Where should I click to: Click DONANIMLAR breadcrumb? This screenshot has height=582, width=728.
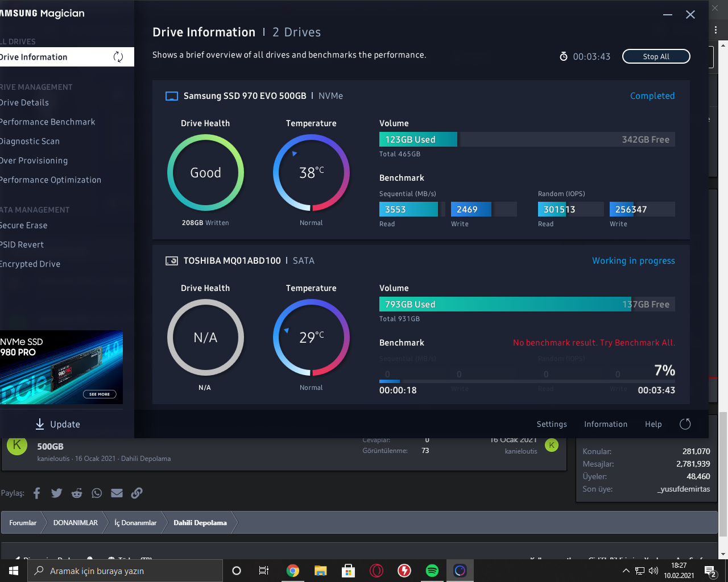point(76,522)
